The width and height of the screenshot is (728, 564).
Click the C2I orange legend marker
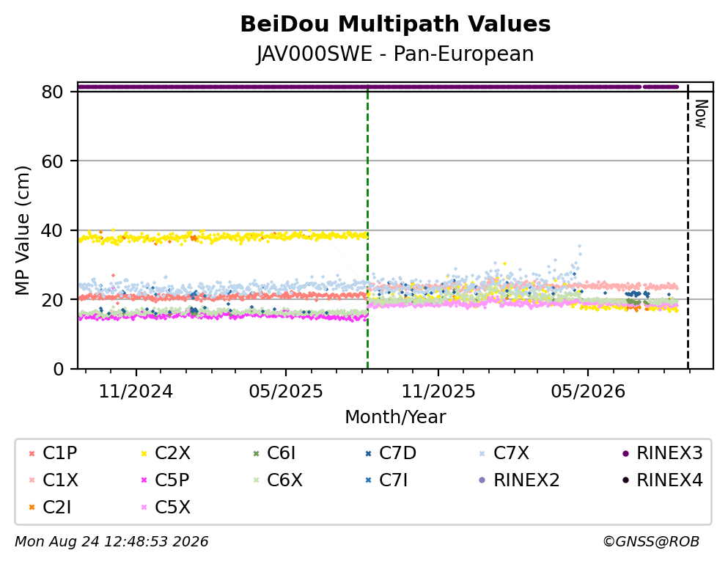pos(32,508)
